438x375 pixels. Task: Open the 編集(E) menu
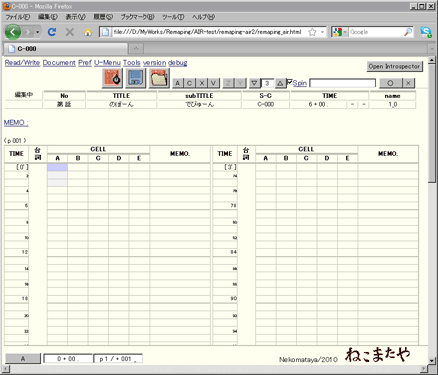(48, 17)
